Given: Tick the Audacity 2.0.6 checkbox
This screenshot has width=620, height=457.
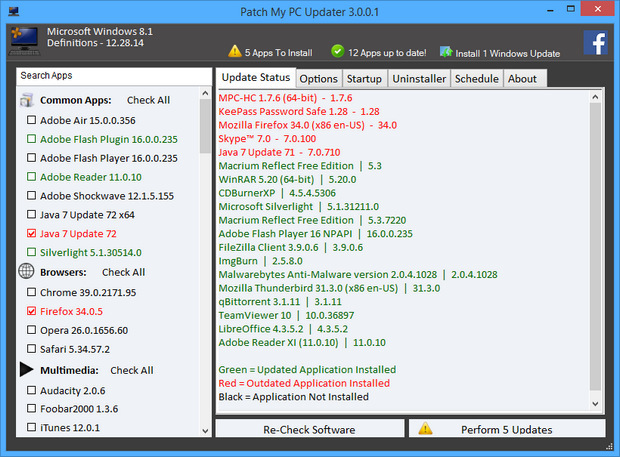Looking at the screenshot, I should pyautogui.click(x=31, y=390).
